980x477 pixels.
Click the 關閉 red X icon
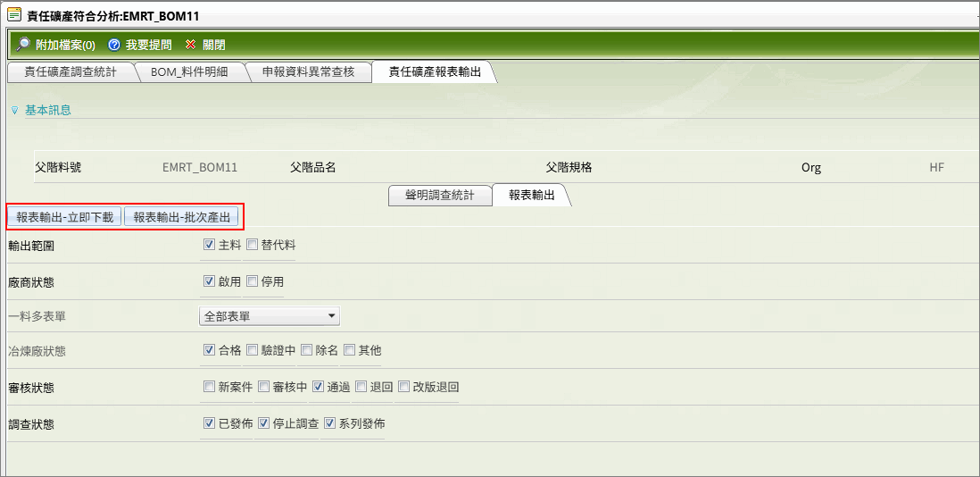point(190,45)
